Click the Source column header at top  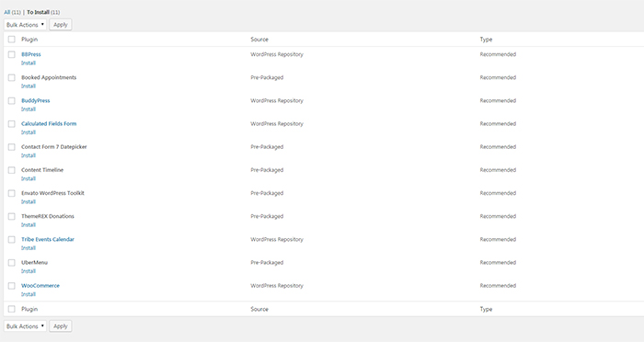click(x=259, y=40)
